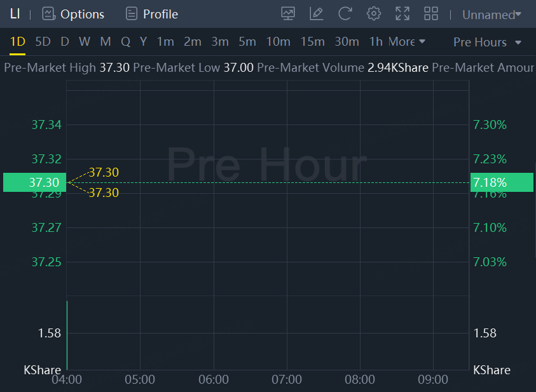Click the volume bar at 04:00
This screenshot has width=536, height=392.
pos(67,335)
